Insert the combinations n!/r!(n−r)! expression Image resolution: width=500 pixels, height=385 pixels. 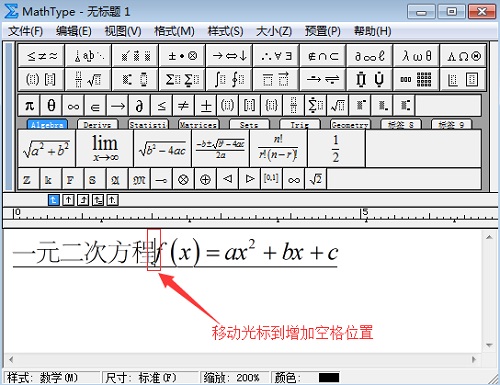click(x=278, y=149)
